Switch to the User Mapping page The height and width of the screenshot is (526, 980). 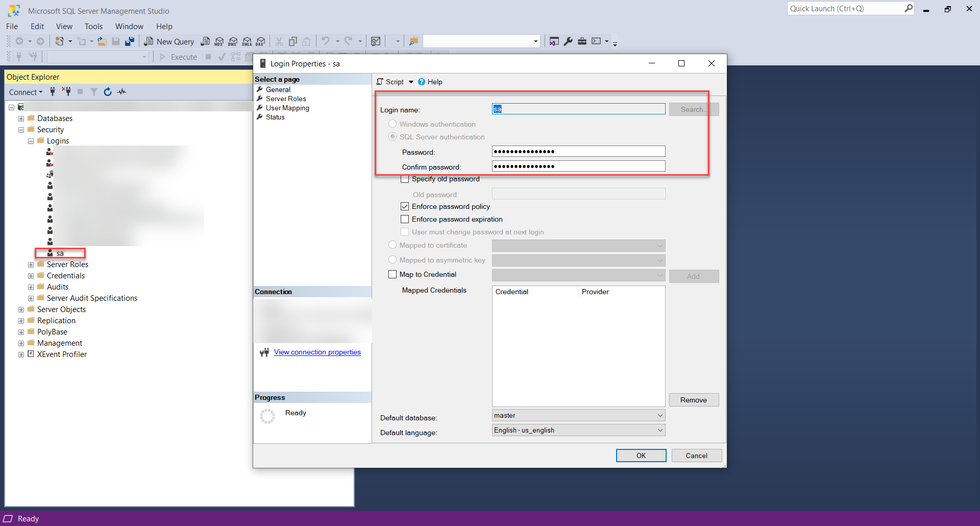287,108
